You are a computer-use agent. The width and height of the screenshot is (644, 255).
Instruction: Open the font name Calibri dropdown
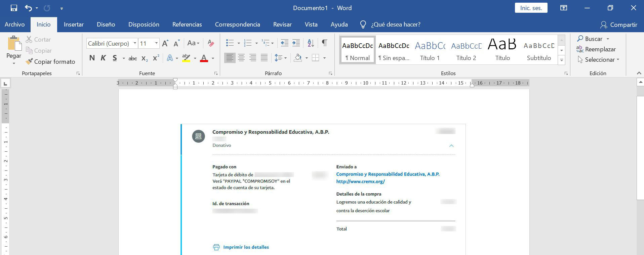click(135, 43)
